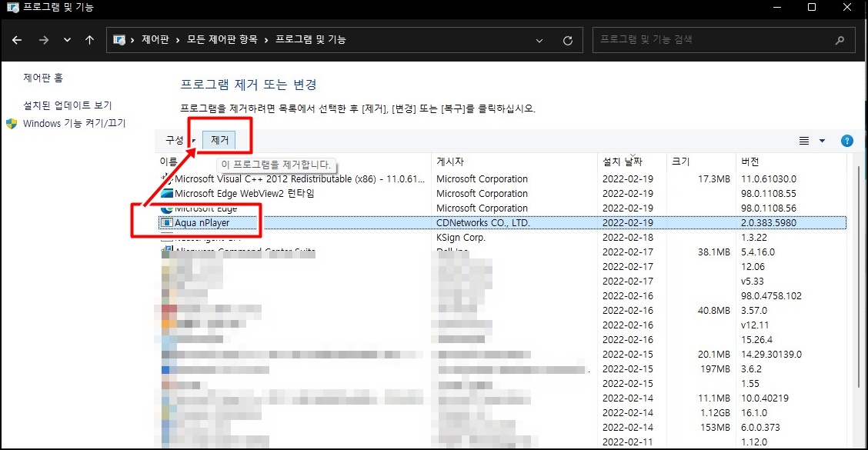Click the search magnifier icon
This screenshot has height=450, width=868.
(840, 40)
